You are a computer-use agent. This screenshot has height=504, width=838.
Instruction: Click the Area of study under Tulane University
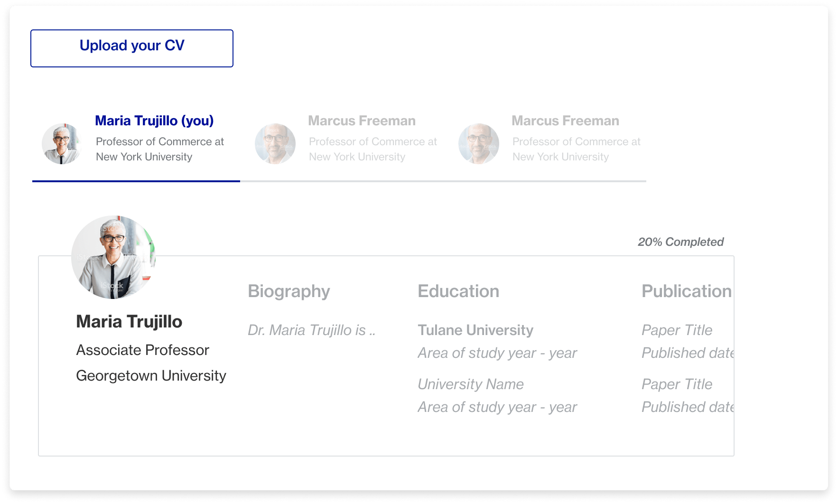(497, 353)
